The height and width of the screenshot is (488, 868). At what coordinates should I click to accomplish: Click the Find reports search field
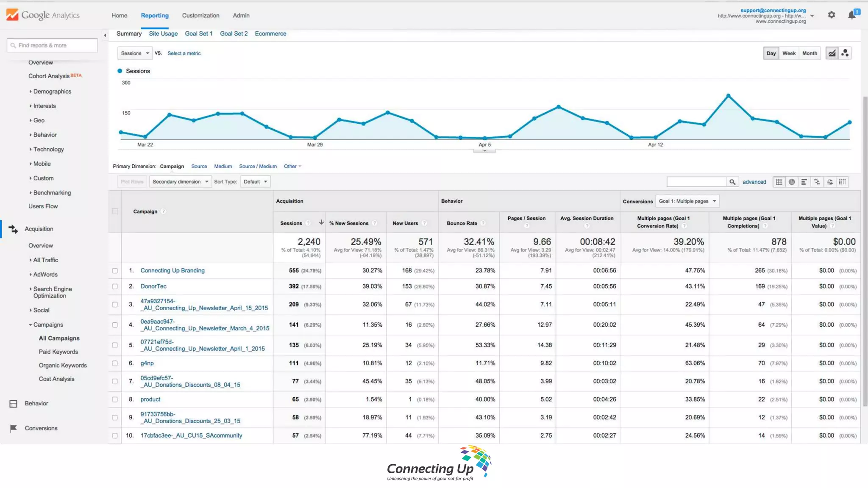pos(53,45)
